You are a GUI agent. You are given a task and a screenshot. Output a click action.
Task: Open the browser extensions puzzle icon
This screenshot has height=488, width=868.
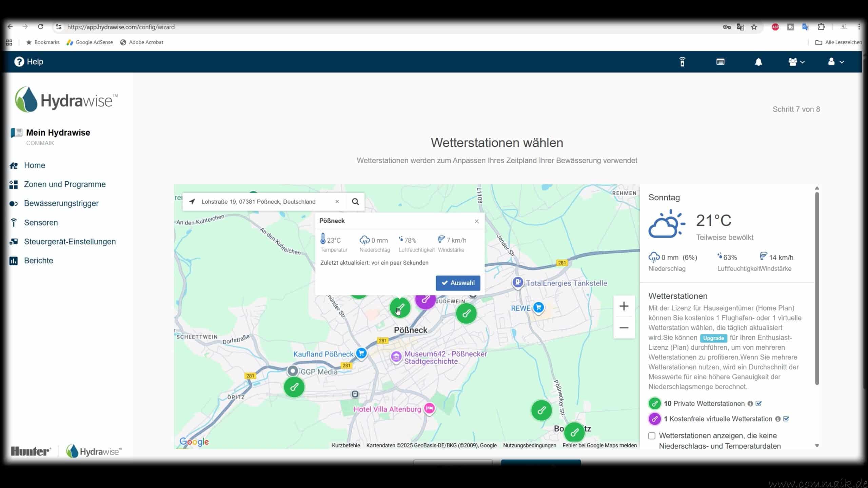[x=821, y=27]
